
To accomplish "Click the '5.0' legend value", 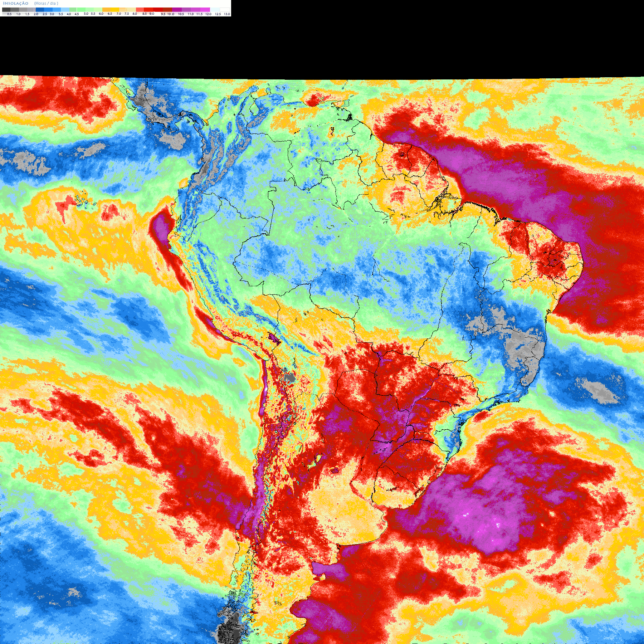I will click(x=86, y=14).
